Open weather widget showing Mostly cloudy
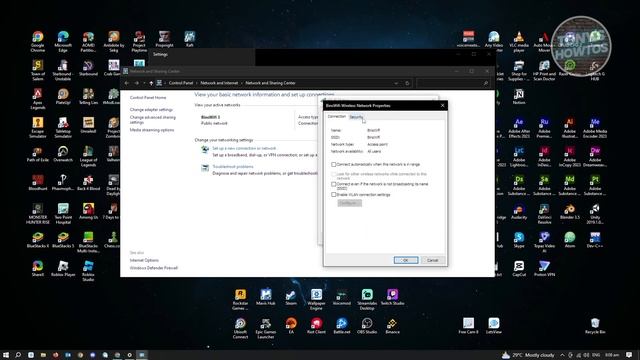This screenshot has height=360, width=640. tap(528, 355)
